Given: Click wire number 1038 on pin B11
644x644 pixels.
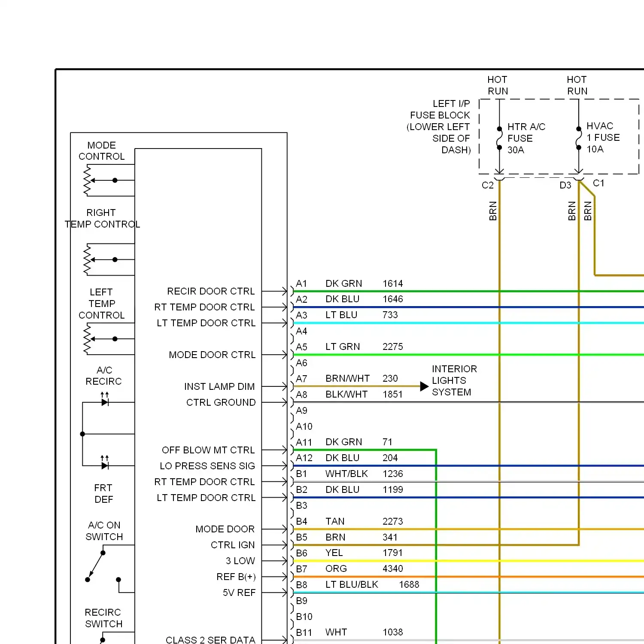Looking at the screenshot, I should click(393, 632).
